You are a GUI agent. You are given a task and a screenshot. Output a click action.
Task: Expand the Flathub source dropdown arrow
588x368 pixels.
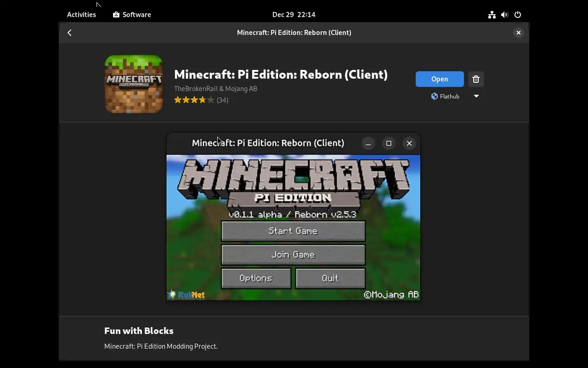pyautogui.click(x=476, y=96)
